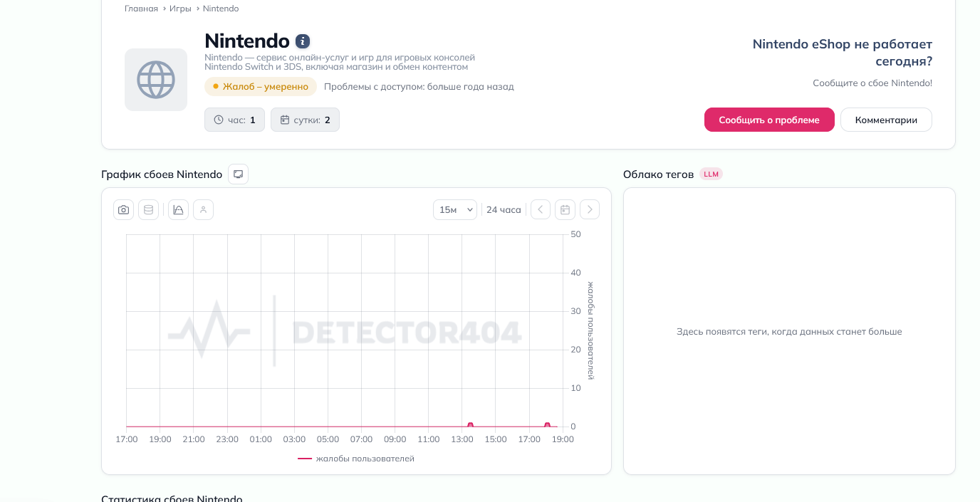This screenshot has width=980, height=502.
Task: Toggle жалобы пользователей legend entry
Action: (x=356, y=459)
